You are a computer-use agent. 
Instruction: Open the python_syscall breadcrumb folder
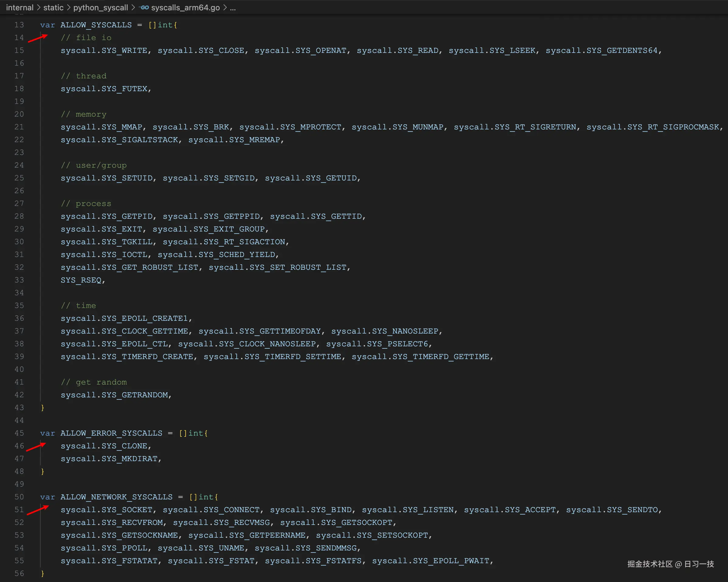101,7
